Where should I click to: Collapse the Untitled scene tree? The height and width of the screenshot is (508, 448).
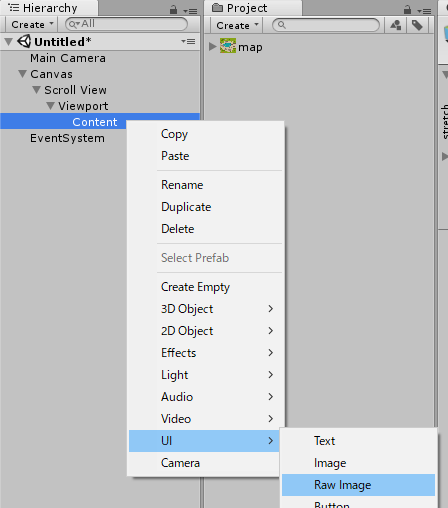(x=9, y=42)
